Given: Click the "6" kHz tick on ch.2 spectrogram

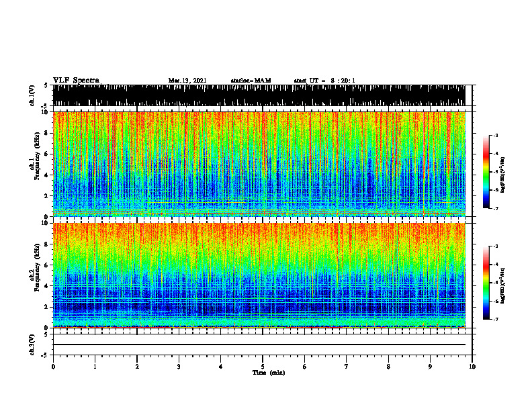Looking at the screenshot, I should pyautogui.click(x=47, y=265).
